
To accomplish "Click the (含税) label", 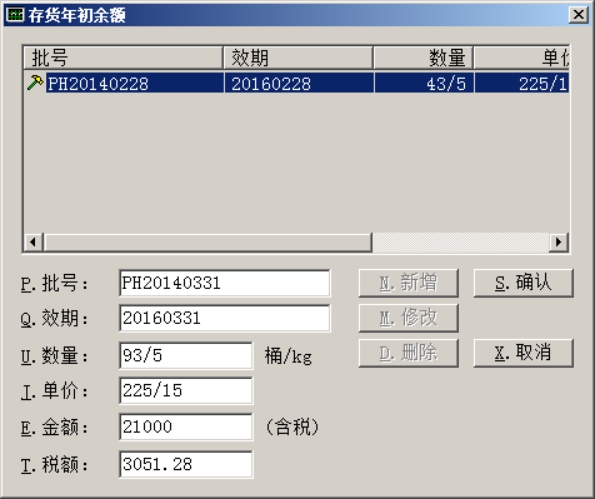I will coord(292,427).
